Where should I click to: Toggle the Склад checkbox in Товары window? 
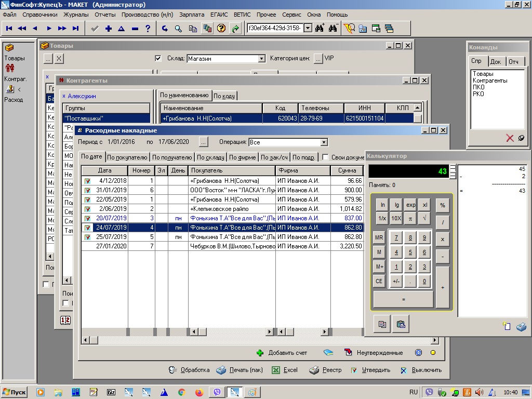pyautogui.click(x=158, y=58)
